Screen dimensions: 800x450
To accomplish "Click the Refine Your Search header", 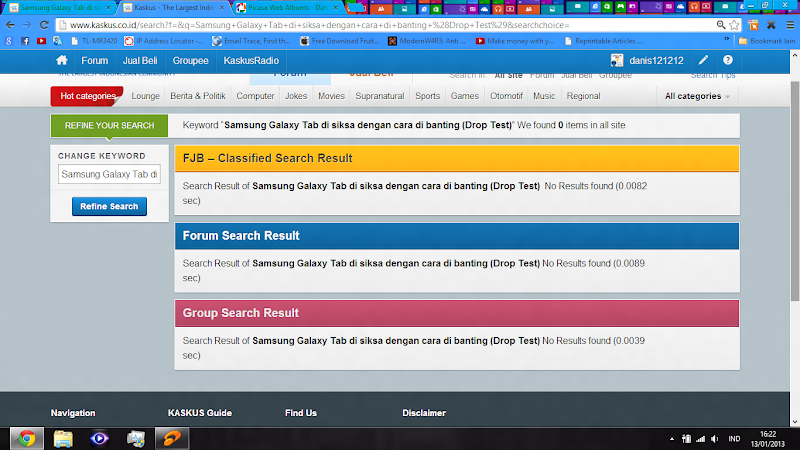I will [109, 126].
